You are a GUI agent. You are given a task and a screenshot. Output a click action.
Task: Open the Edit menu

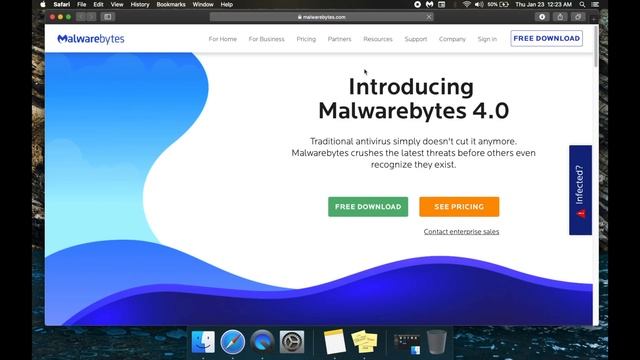[x=98, y=4]
